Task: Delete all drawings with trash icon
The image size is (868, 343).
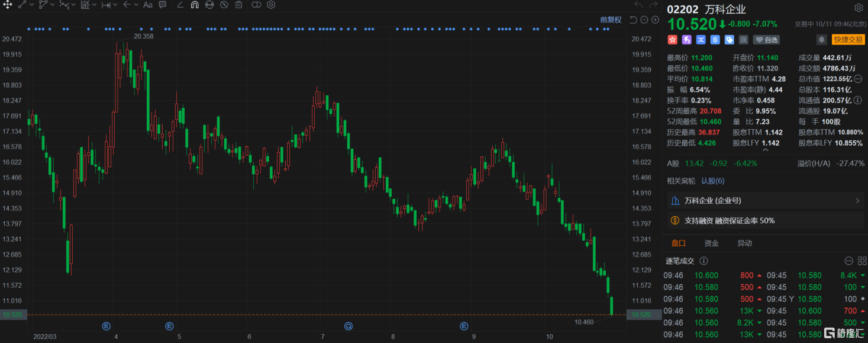Action: tap(238, 5)
